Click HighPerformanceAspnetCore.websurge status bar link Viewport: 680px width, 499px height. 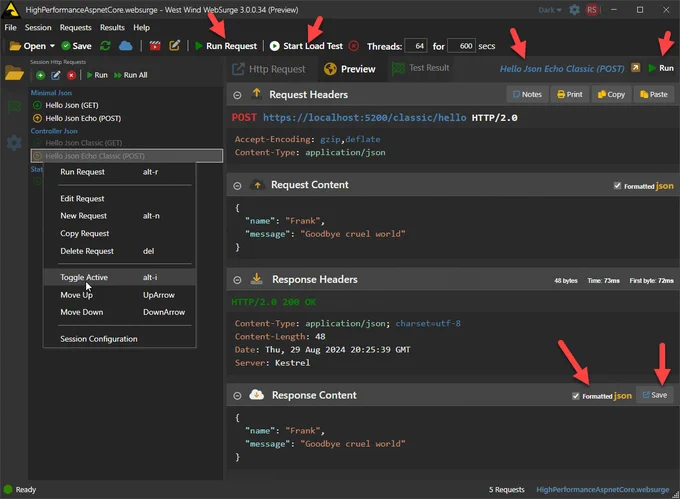602,489
